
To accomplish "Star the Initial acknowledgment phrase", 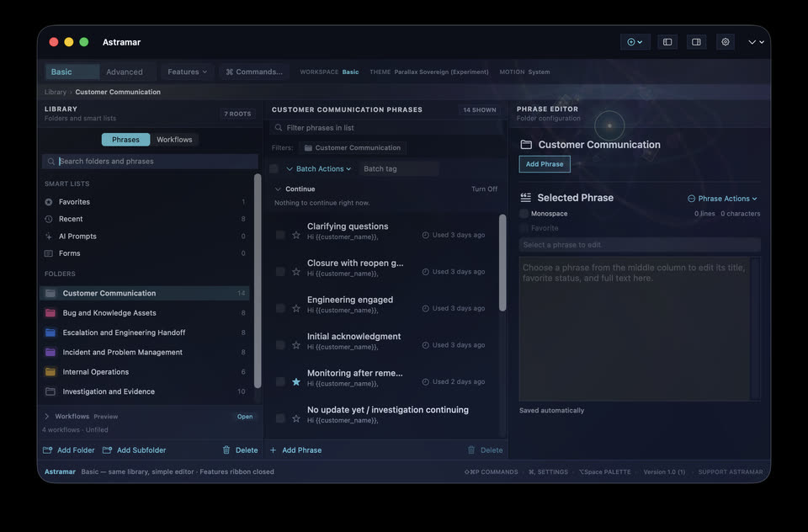I will coord(296,345).
